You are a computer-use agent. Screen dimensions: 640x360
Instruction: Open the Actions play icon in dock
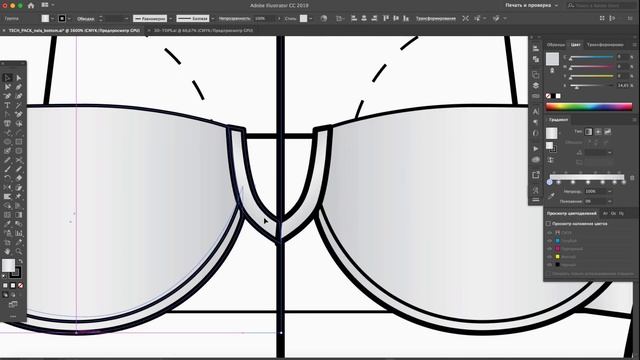point(536,149)
